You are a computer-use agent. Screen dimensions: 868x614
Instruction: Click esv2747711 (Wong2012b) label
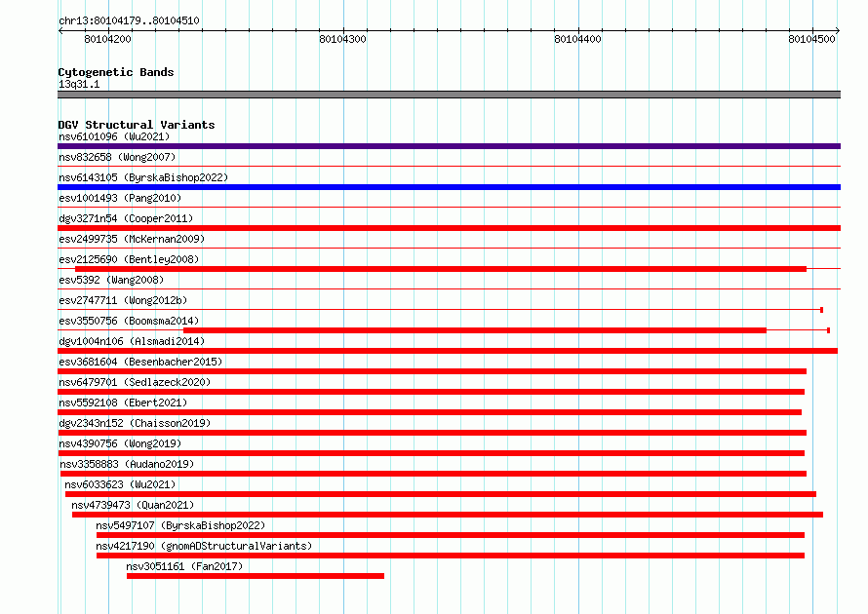click(123, 300)
